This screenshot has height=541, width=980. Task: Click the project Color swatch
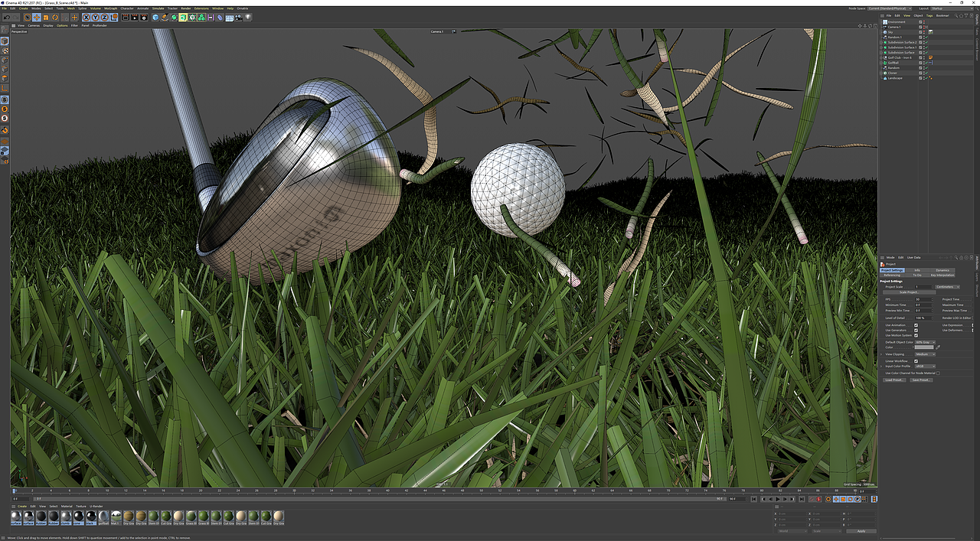924,347
